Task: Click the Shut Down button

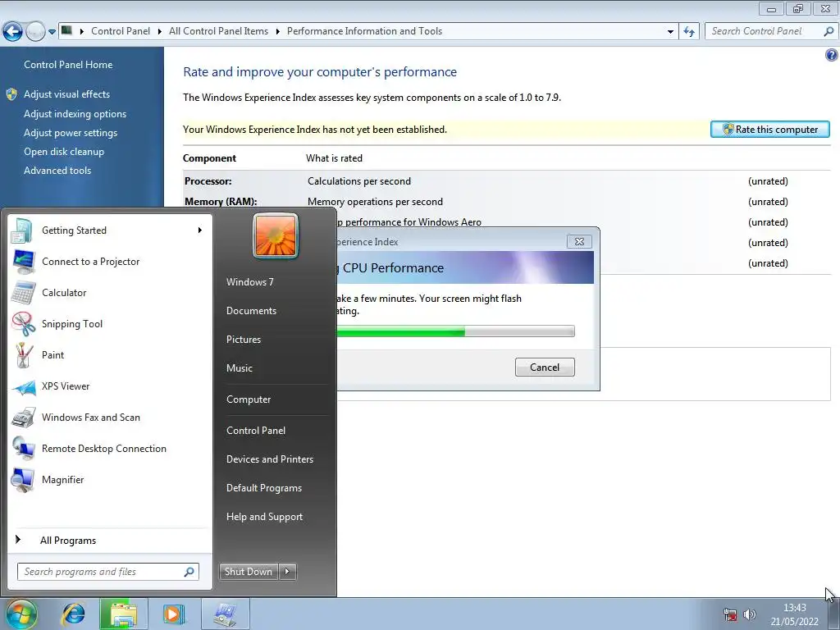Action: pyautogui.click(x=249, y=572)
